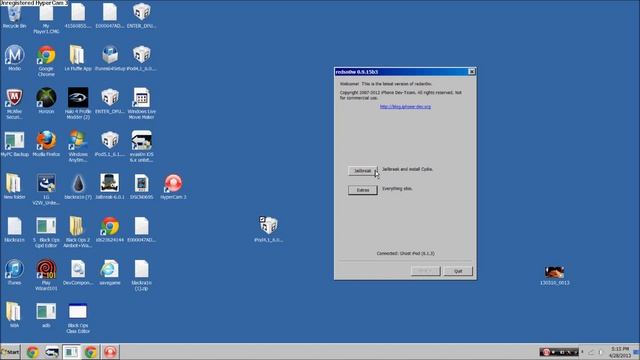Viewport: 640px width, 360px height.
Task: Click the Start button on taskbar
Action: (10, 351)
